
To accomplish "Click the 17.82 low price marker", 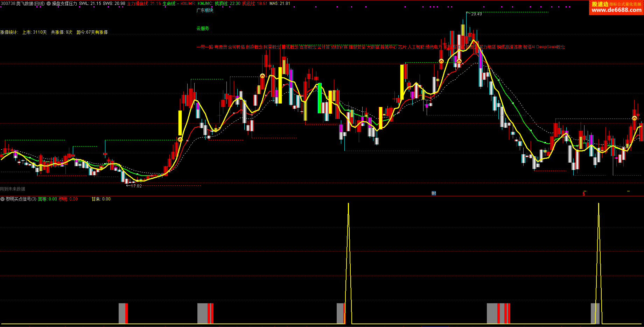I will coord(136,186).
